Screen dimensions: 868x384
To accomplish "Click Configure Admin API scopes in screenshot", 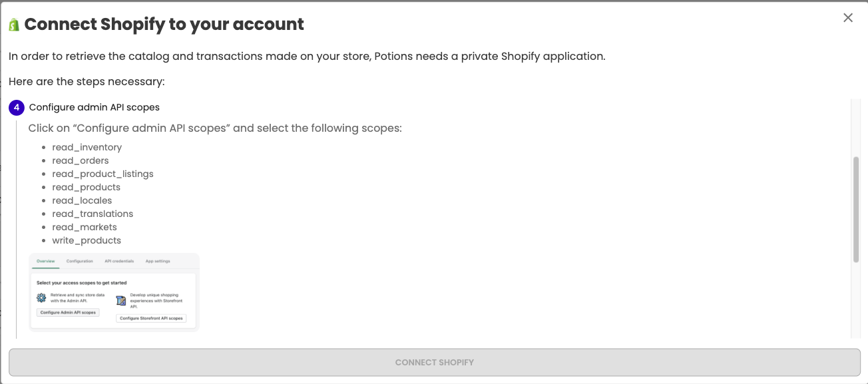I will point(68,312).
